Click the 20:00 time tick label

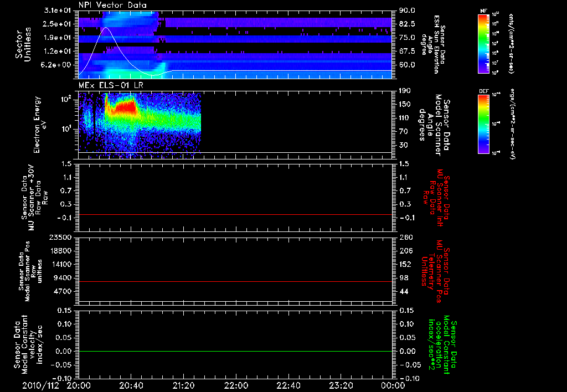(79, 385)
